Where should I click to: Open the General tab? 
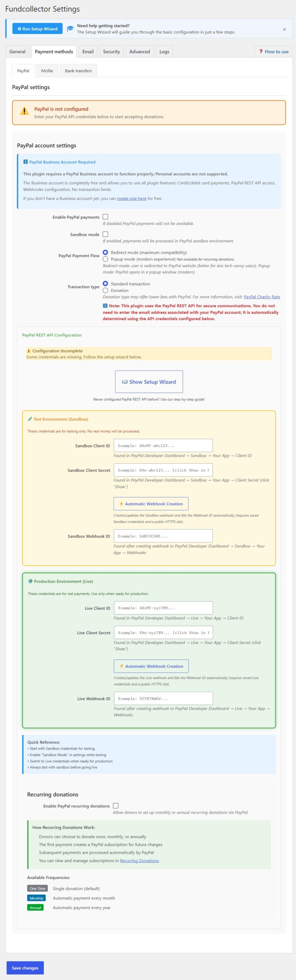coord(17,52)
